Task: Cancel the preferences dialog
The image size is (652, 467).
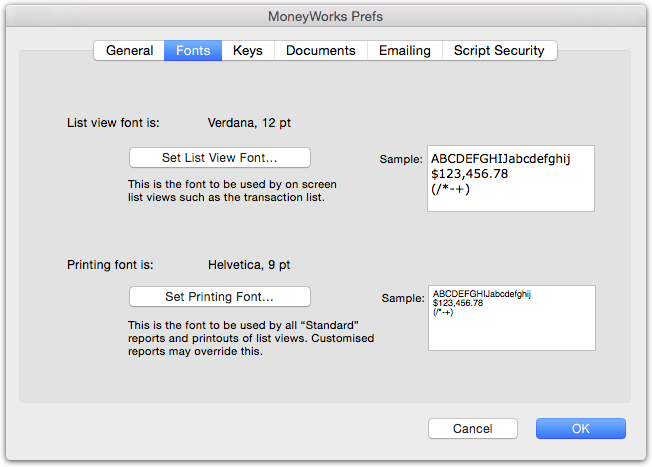Action: [473, 428]
